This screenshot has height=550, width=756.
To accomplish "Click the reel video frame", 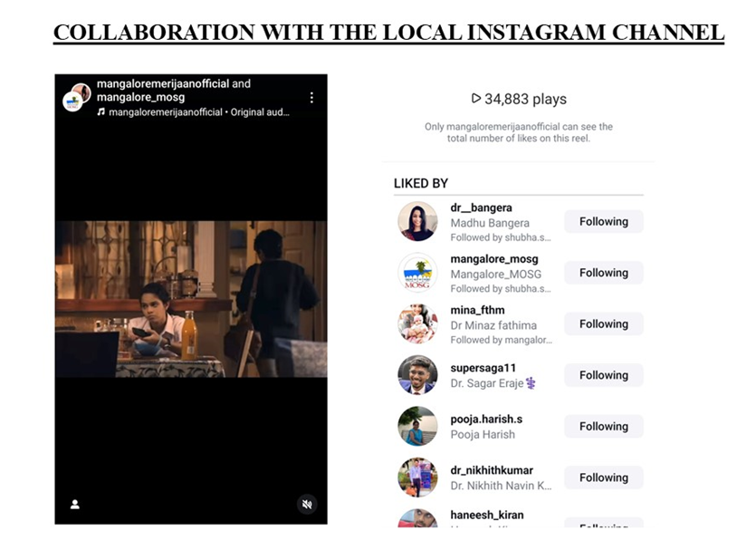I will pyautogui.click(x=191, y=299).
